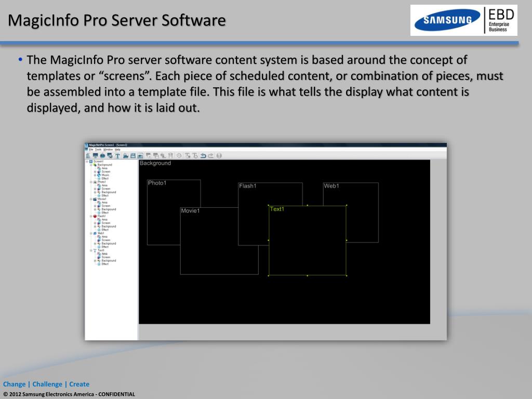Click the red Flash1 icon in tree

click(x=95, y=216)
